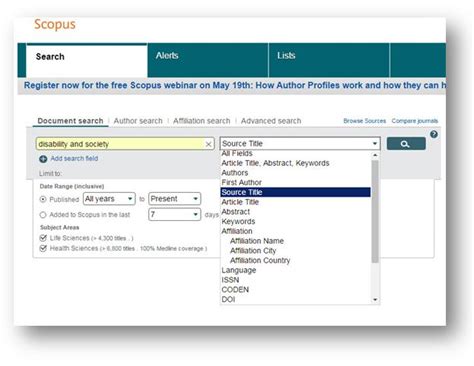Viewport: 474px width, 366px height.
Task: Select the Published radio button
Action: [43, 199]
